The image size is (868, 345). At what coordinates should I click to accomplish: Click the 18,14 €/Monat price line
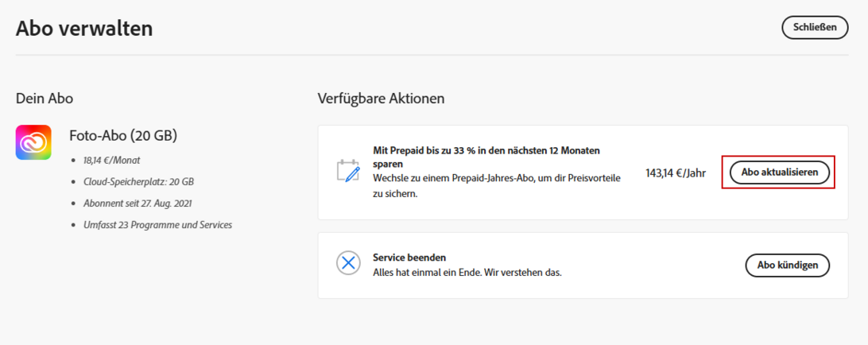(x=112, y=160)
